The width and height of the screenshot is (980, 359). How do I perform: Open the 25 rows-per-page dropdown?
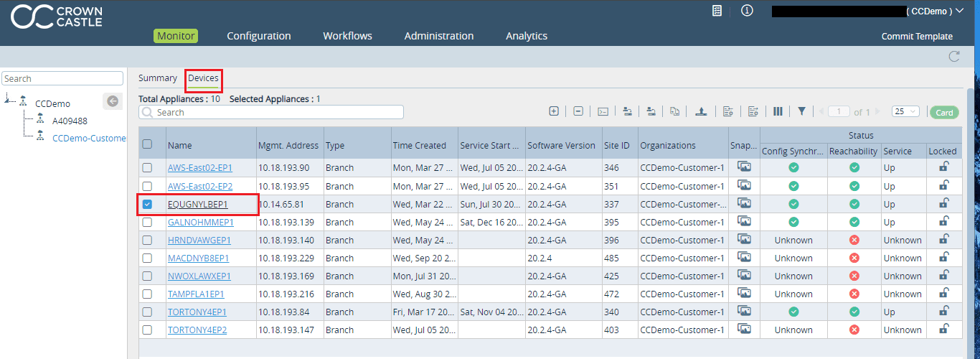click(905, 111)
